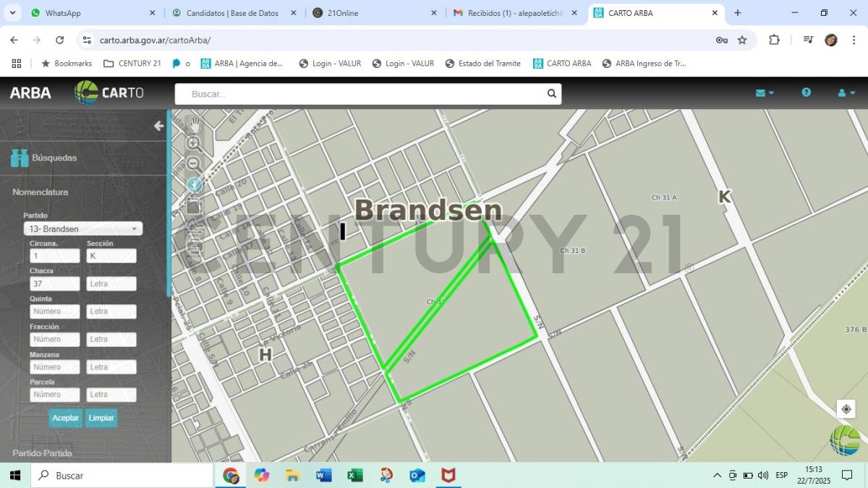Click the geolocation target button on map

pyautogui.click(x=846, y=409)
